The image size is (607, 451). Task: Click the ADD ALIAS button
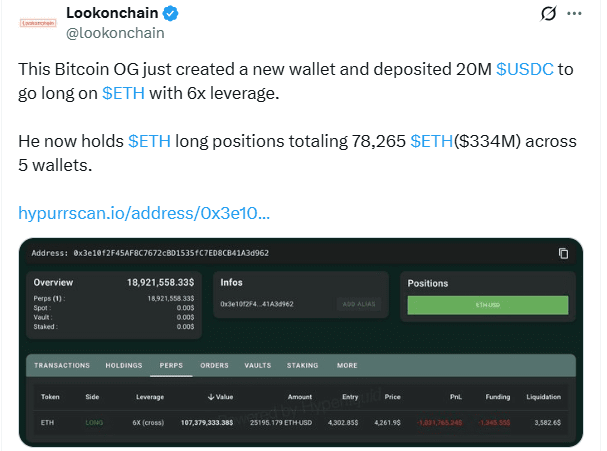point(359,304)
